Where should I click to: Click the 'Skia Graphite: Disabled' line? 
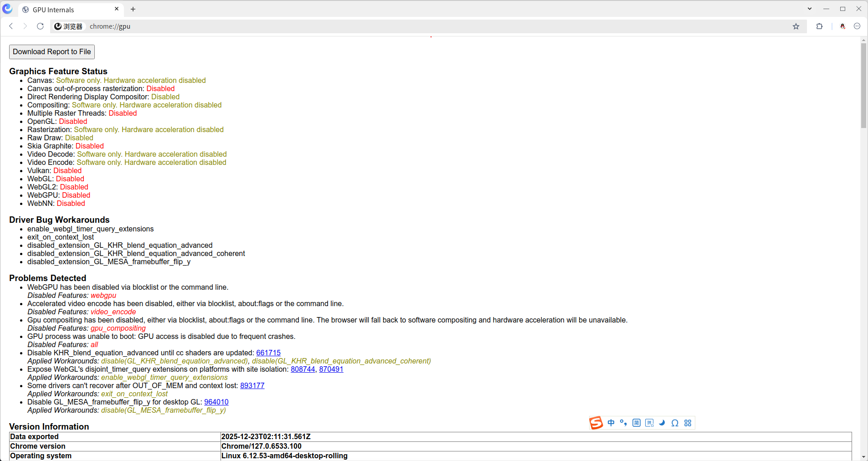[66, 146]
